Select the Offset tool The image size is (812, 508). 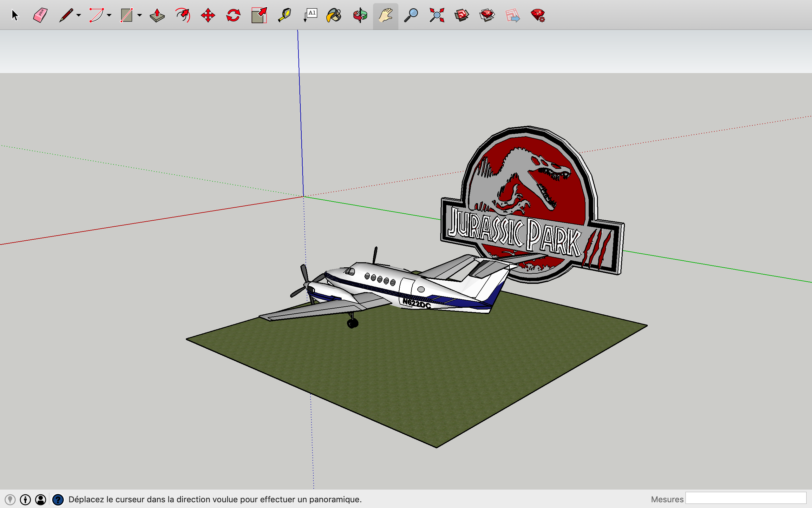click(182, 15)
